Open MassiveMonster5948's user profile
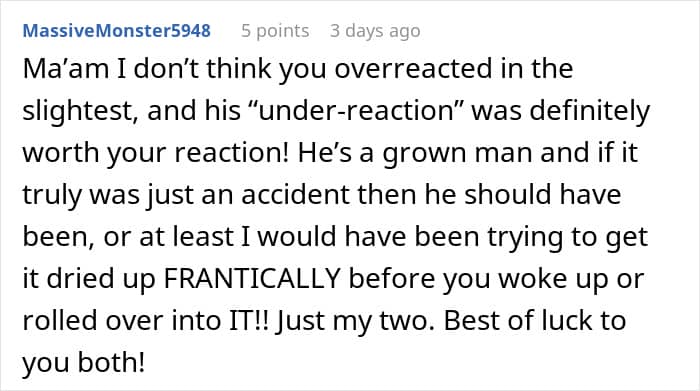 click(x=117, y=31)
